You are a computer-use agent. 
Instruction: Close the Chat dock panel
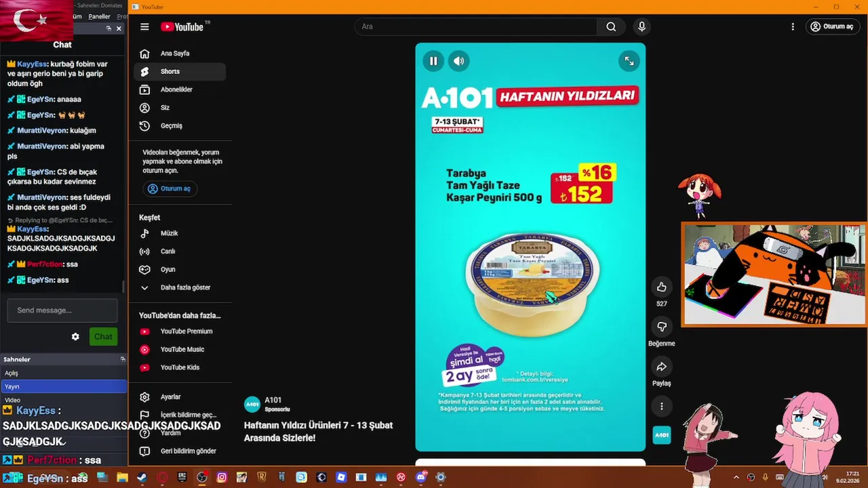[119, 28]
